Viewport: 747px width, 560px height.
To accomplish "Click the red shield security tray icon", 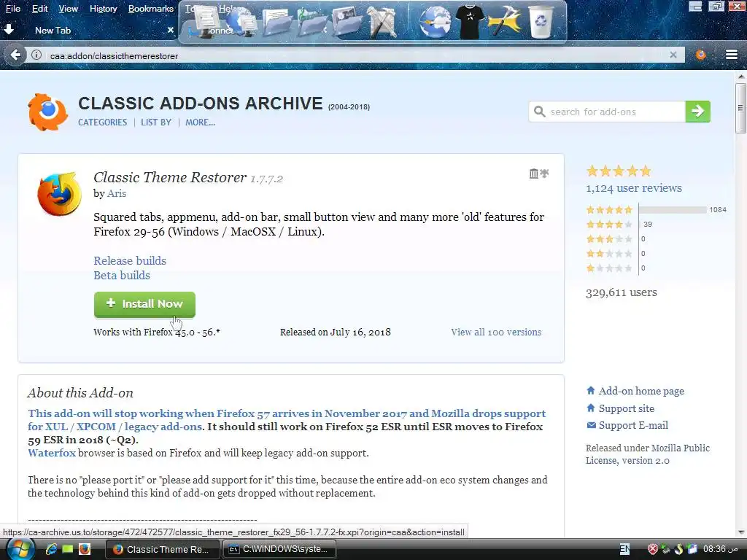I will tap(653, 549).
